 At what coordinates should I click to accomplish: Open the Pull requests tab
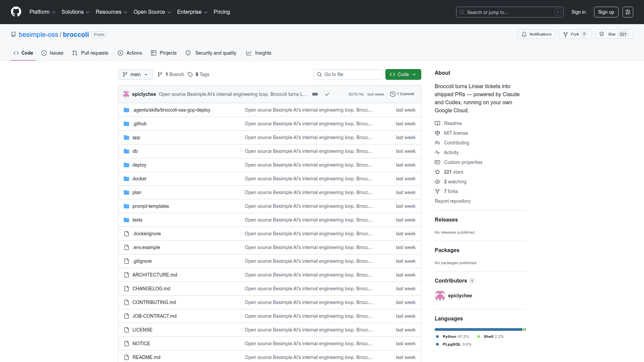pos(90,53)
